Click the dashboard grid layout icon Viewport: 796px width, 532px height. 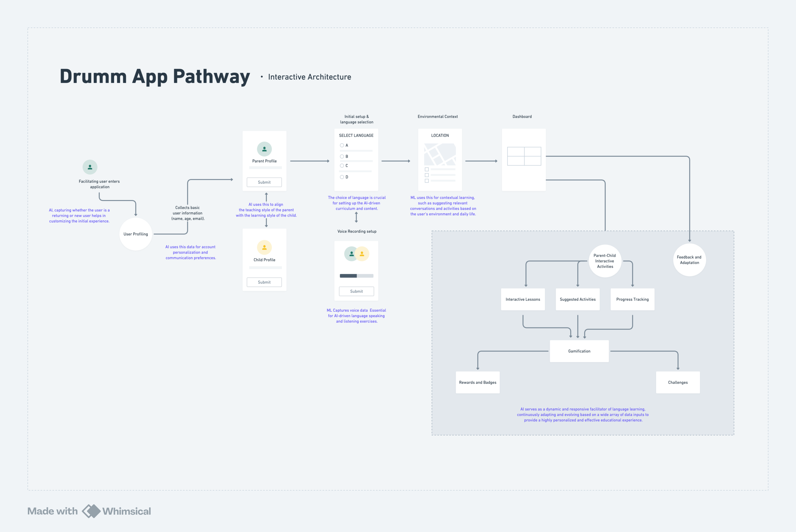(x=524, y=156)
